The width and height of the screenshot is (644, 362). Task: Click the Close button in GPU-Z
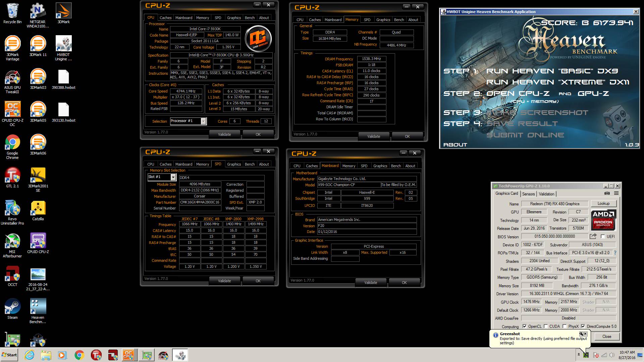607,337
